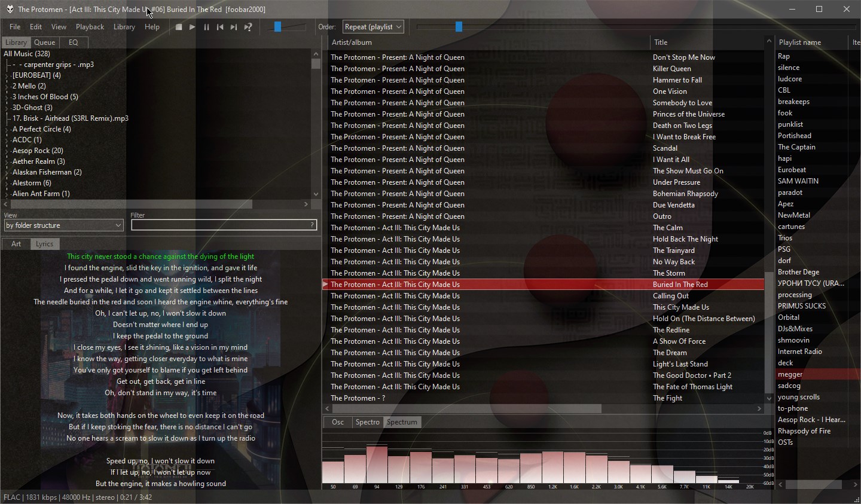Viewport: 861px width, 504px height.
Task: Click the Playlist name column header
Action: tap(811, 42)
